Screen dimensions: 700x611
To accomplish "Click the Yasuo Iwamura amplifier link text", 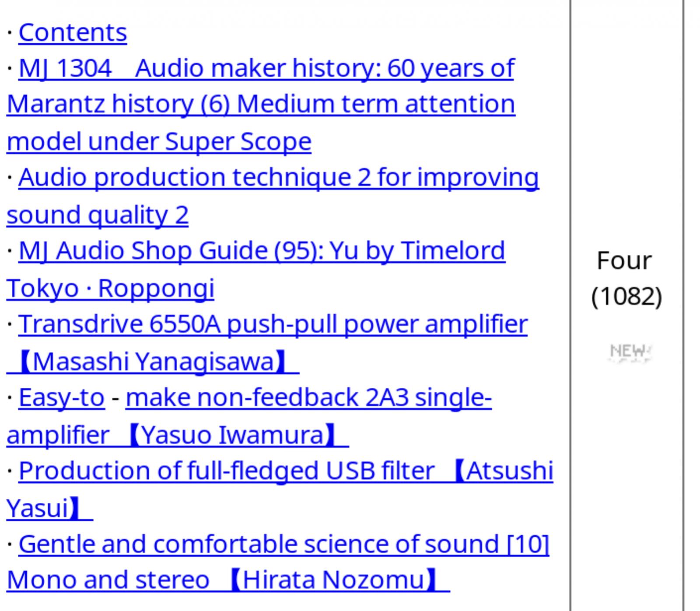I will (x=178, y=435).
